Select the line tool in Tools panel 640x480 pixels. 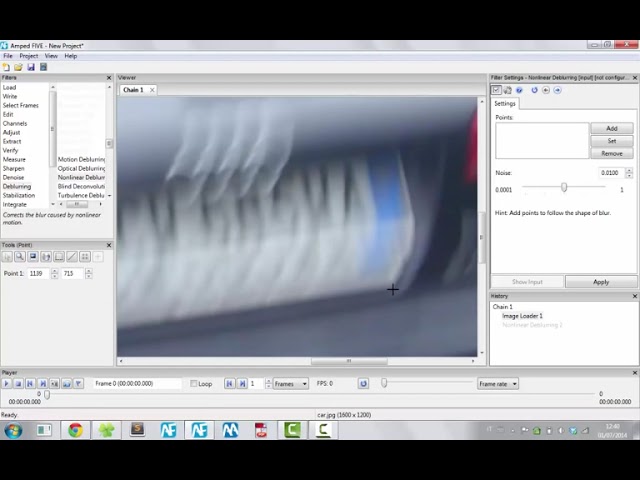click(x=71, y=257)
